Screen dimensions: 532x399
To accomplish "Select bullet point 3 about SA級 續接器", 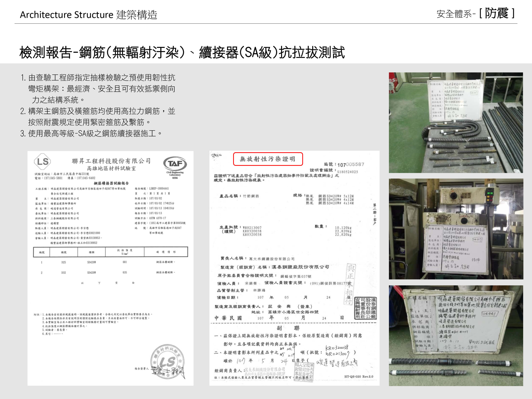I will coord(91,133).
